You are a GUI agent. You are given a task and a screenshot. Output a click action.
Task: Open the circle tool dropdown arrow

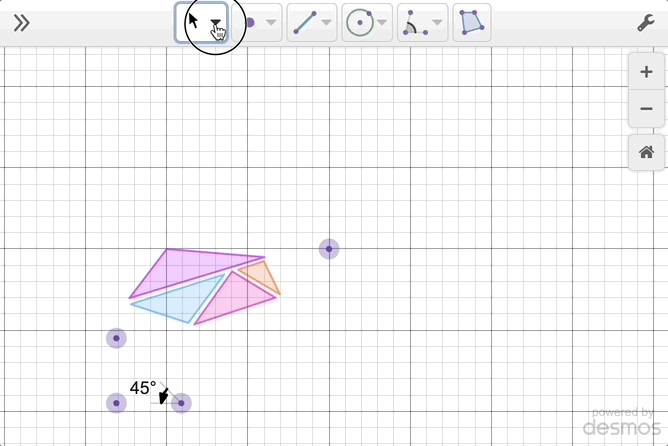[x=383, y=22]
